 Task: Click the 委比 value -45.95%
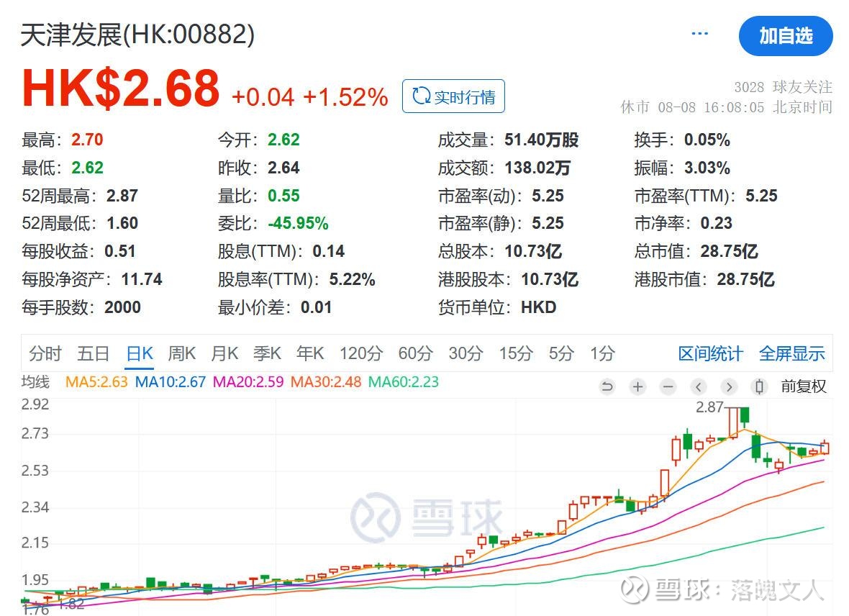click(298, 223)
